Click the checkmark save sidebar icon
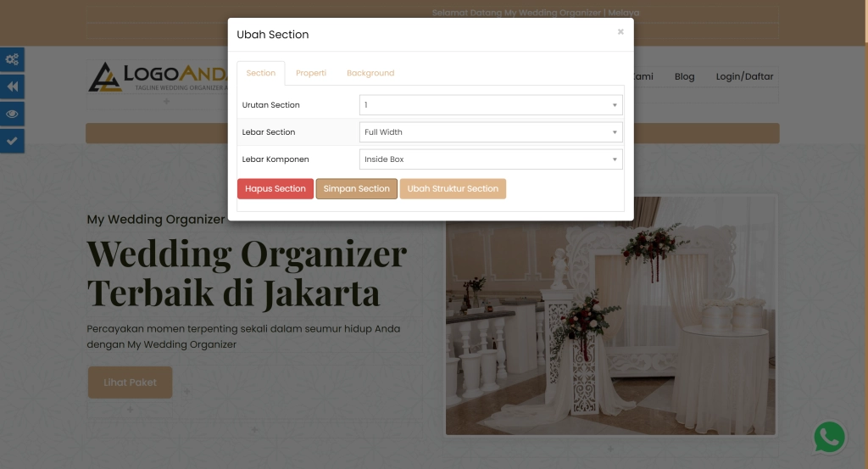Screen dimensions: 868x469 click(12, 141)
